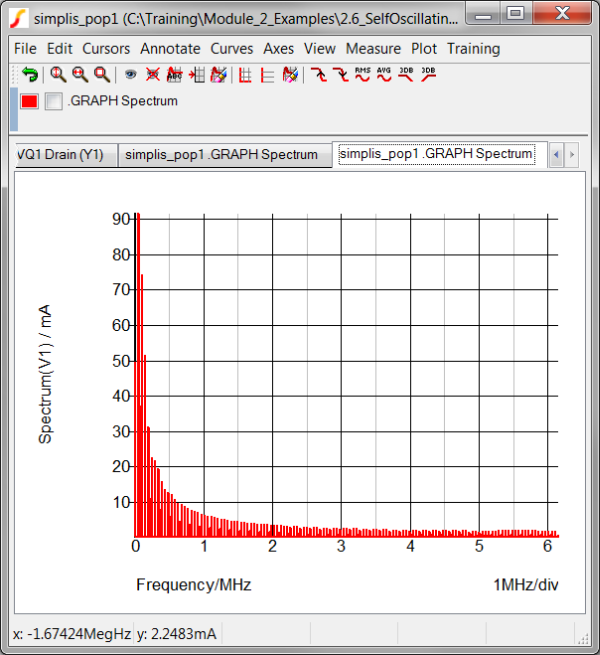Click the first magnifier zoom icon
This screenshot has width=600, height=655.
pyautogui.click(x=58, y=75)
